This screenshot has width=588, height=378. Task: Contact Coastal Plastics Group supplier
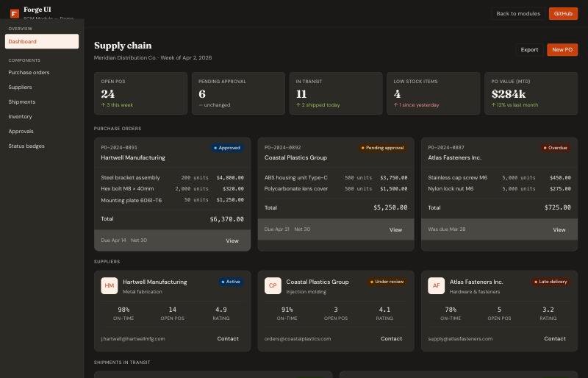(x=392, y=338)
